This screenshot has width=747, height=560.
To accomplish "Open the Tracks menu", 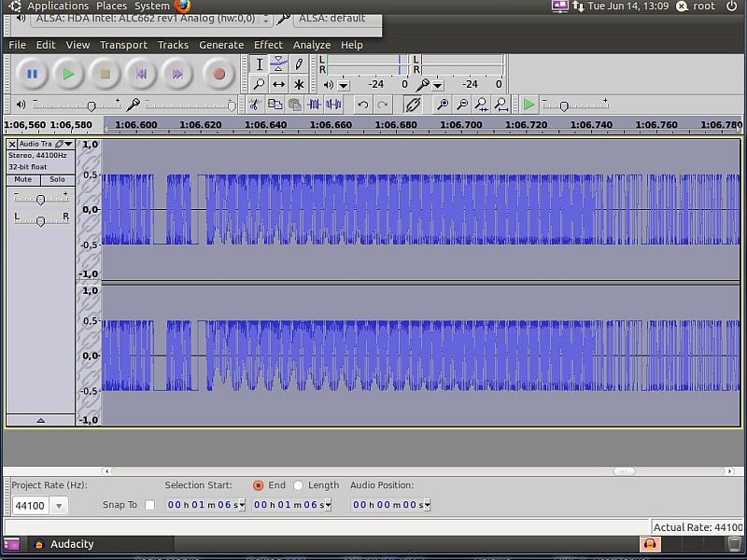I will (173, 45).
